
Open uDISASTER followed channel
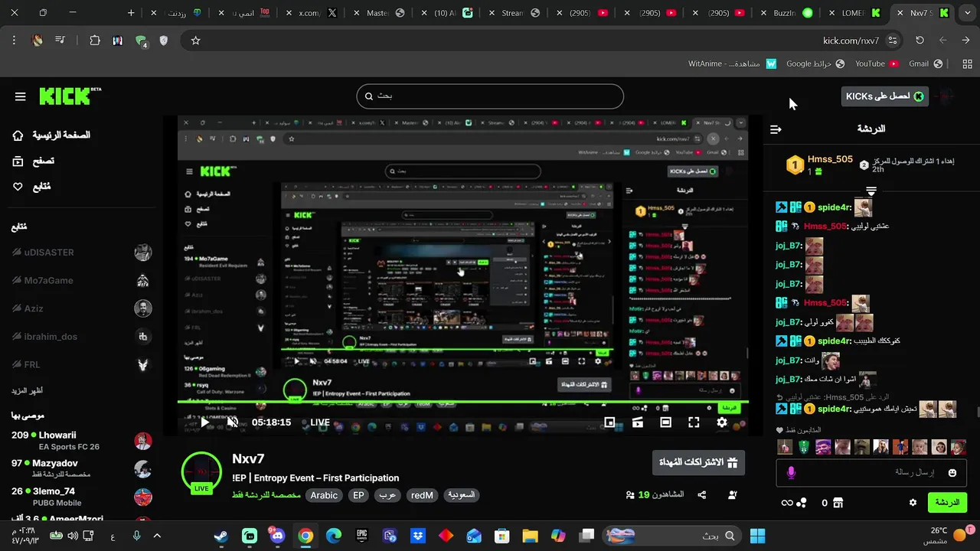tap(82, 253)
